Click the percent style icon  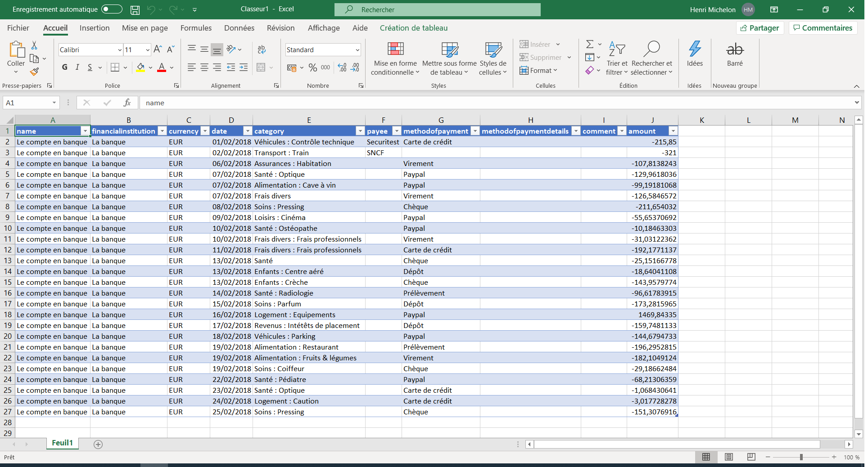[x=313, y=67]
